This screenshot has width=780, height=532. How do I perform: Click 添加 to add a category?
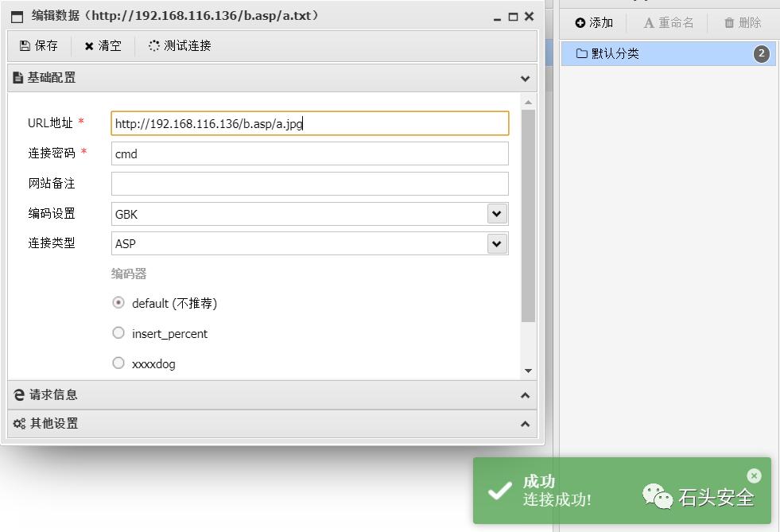(x=594, y=23)
